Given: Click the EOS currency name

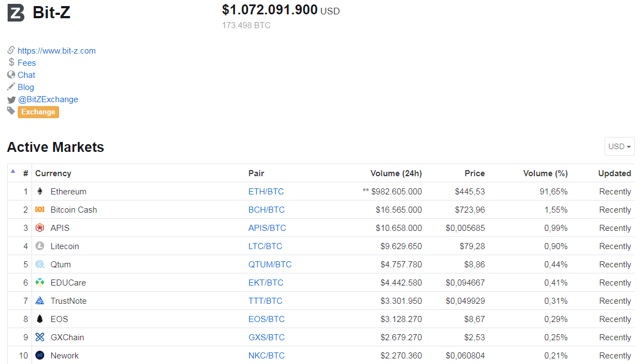Looking at the screenshot, I should (59, 319).
